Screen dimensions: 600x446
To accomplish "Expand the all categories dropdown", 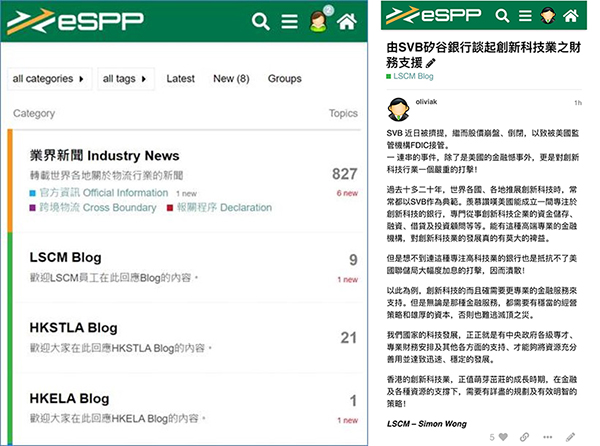I will (50, 79).
